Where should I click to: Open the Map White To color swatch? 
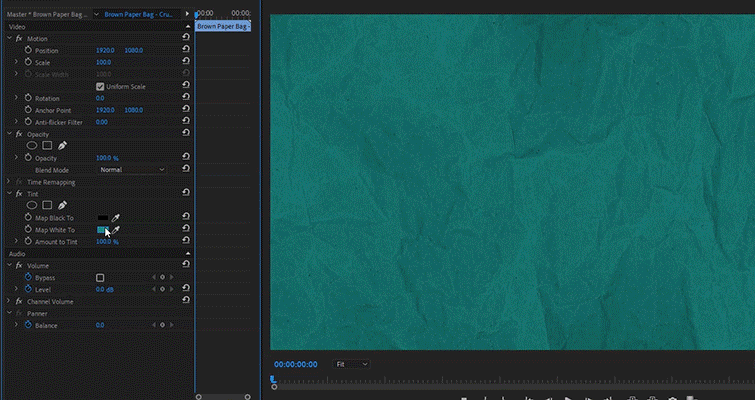102,230
